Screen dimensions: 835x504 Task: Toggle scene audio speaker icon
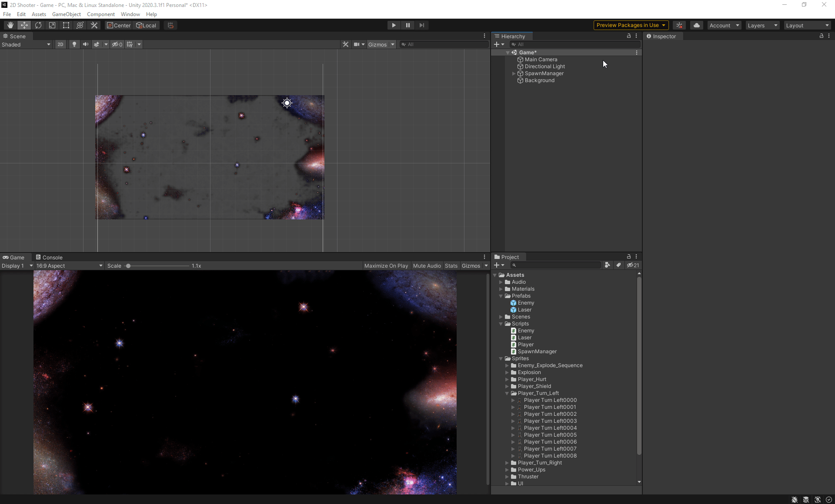pyautogui.click(x=85, y=44)
